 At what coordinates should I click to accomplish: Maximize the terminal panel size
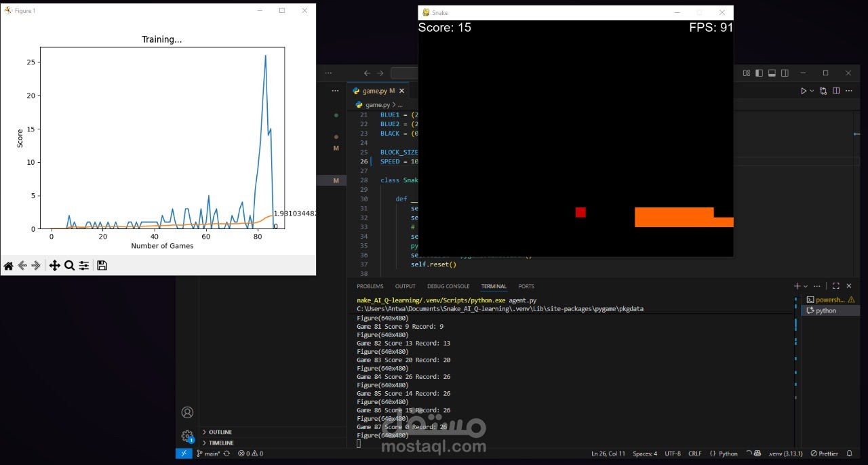(x=836, y=286)
